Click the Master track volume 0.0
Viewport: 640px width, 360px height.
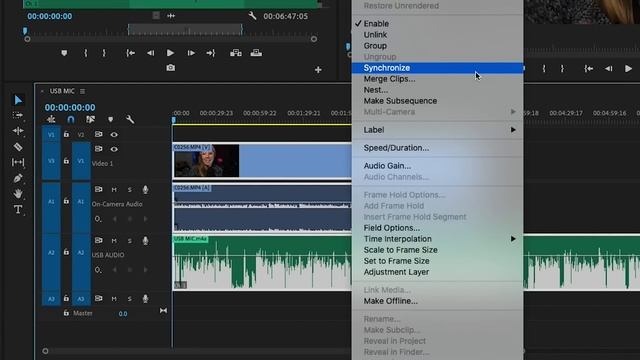pyautogui.click(x=122, y=313)
